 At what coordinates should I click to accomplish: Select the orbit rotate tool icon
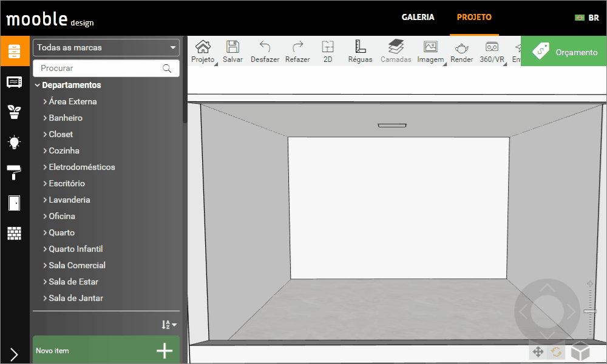556,352
